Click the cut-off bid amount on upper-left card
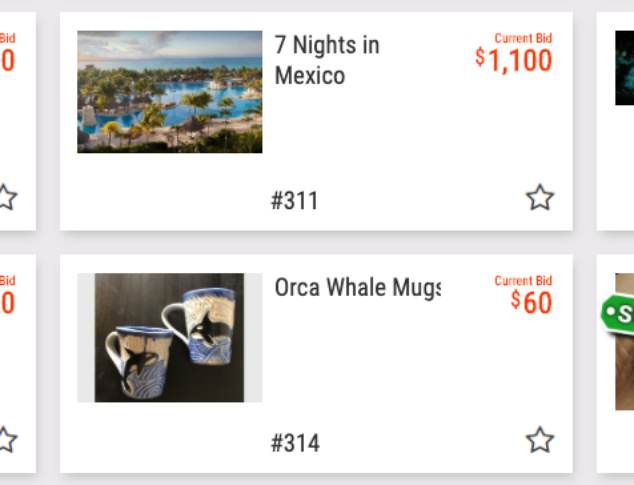 pos(7,61)
